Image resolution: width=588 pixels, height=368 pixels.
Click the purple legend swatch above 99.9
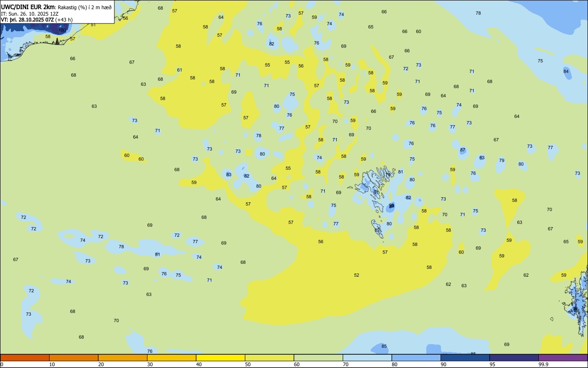point(563,357)
